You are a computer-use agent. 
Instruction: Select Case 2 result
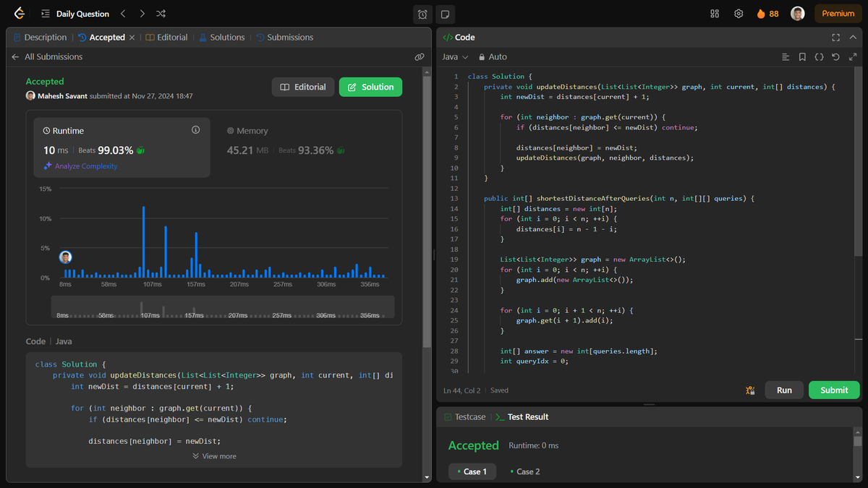tap(524, 471)
